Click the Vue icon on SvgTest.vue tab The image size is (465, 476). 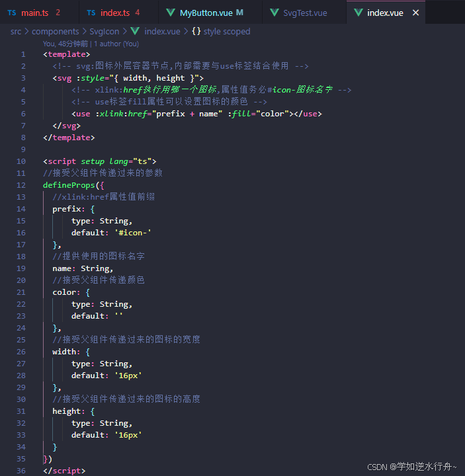point(275,13)
